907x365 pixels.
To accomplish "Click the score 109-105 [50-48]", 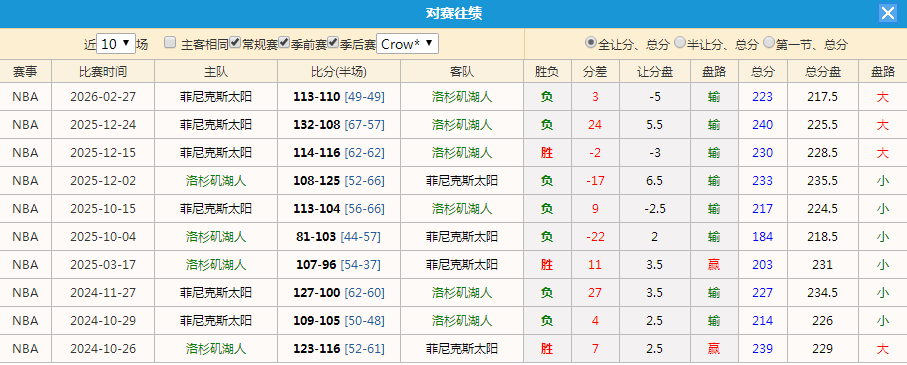I will pos(339,320).
